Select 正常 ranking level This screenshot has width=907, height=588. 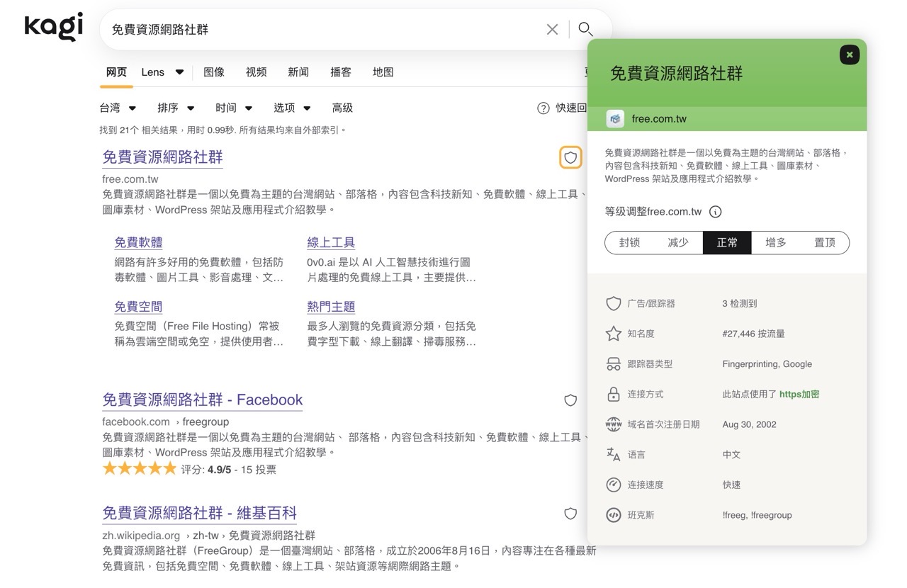pos(727,242)
